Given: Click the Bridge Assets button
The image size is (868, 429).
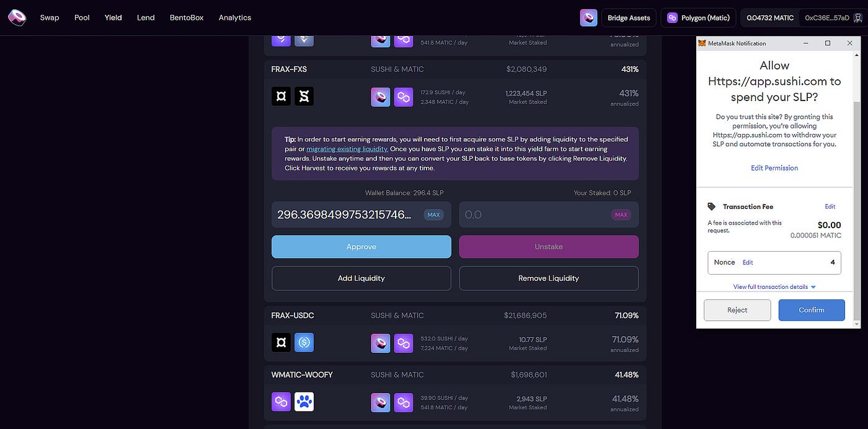Looking at the screenshot, I should (629, 18).
